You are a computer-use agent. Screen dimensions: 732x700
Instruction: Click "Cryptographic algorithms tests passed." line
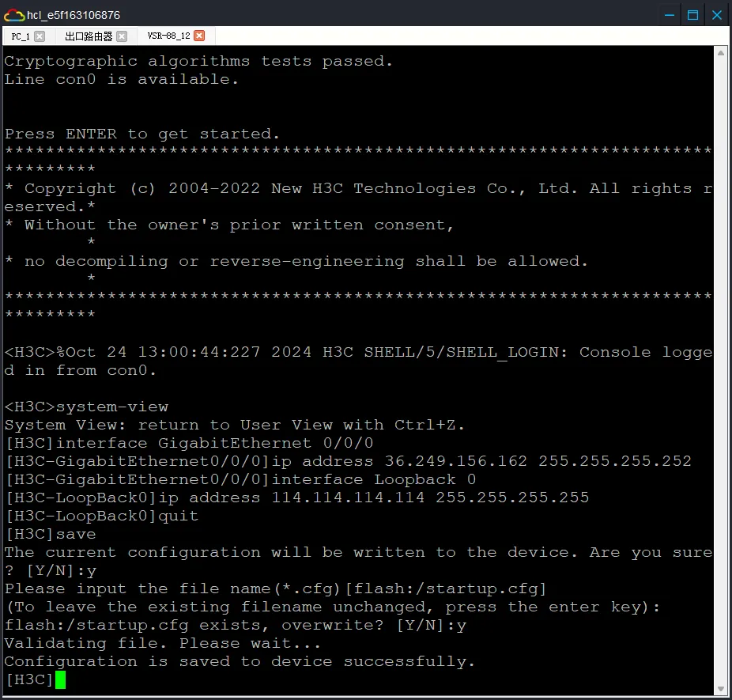pos(198,61)
